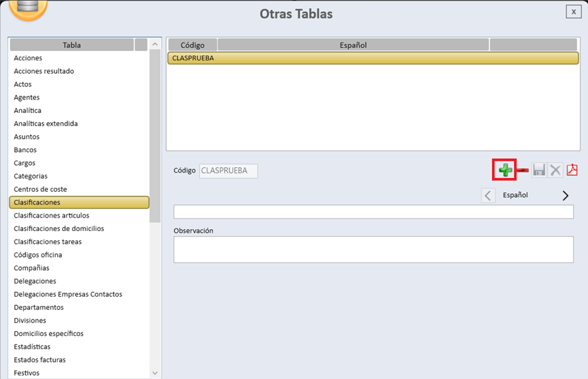
Task: Close the Otras Tablas window
Action: [x=573, y=11]
